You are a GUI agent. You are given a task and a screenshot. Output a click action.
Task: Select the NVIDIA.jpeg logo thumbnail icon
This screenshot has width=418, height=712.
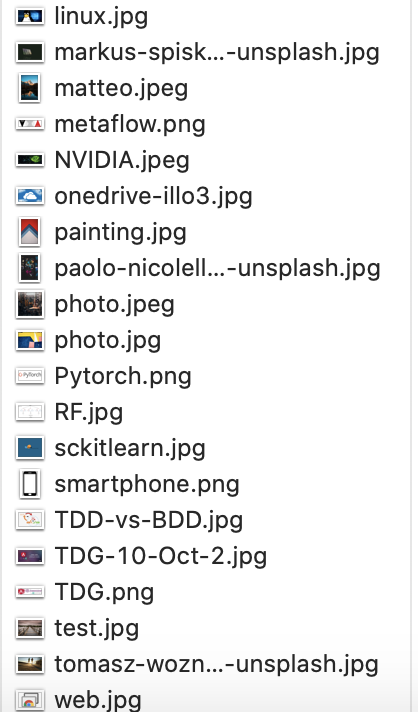coord(30,160)
